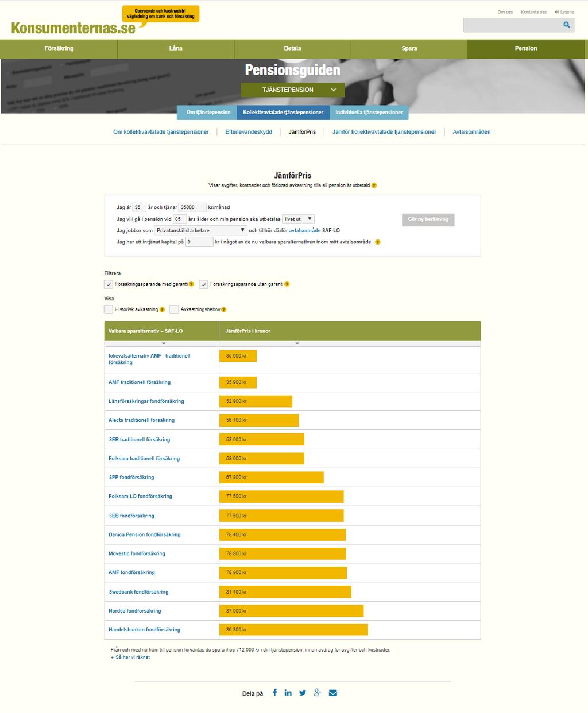
Task: Open occupation dropdown 'Privatanställd arbetare'
Action: 200,230
